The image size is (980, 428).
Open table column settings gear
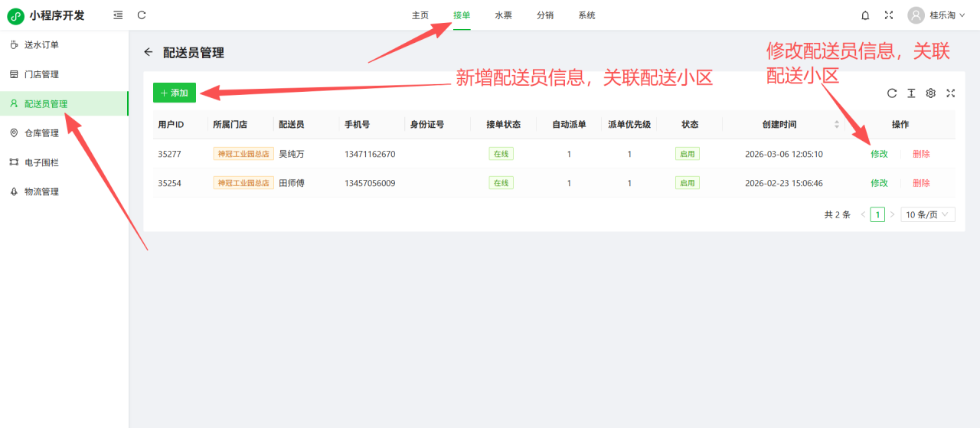[x=931, y=93]
